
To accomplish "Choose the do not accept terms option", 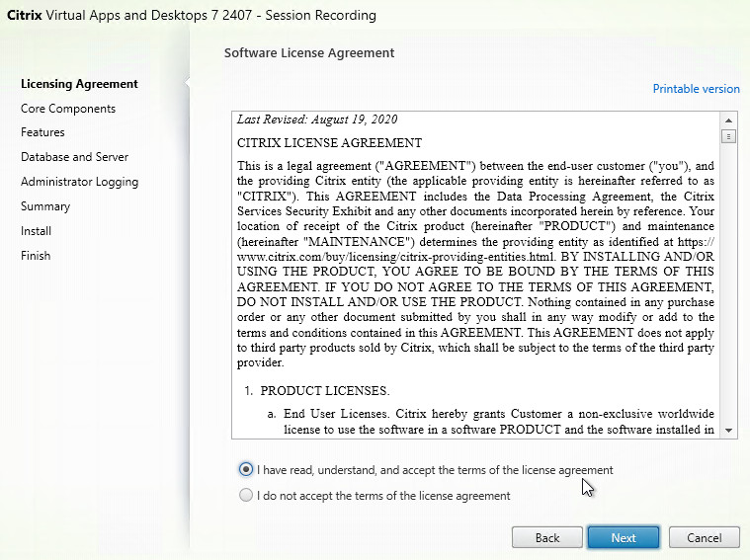I will (246, 496).
